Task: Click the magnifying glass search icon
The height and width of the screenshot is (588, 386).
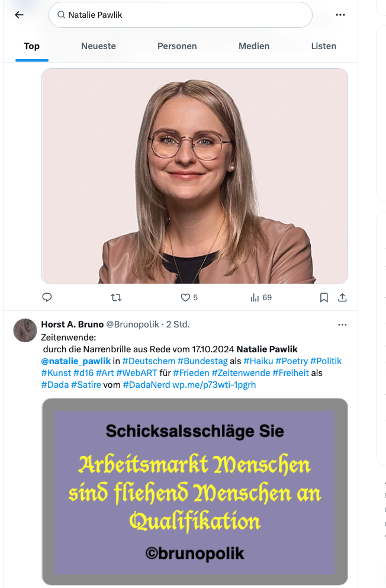Action: point(61,15)
